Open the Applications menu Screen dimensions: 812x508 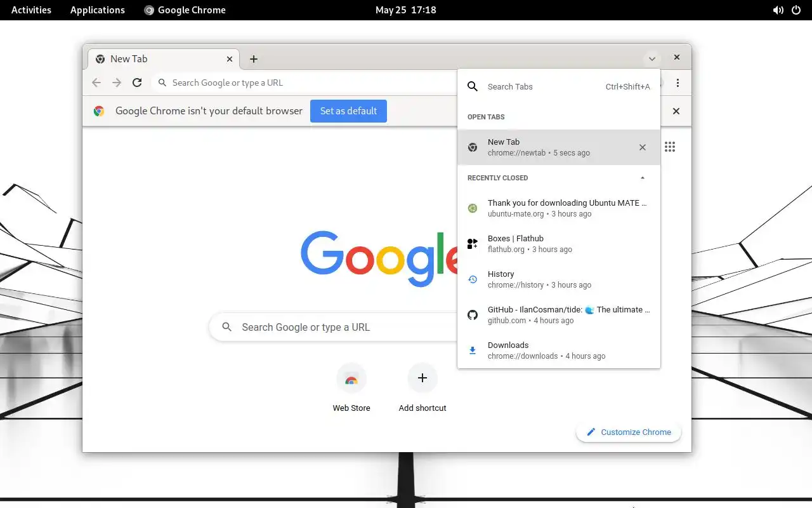tap(98, 10)
